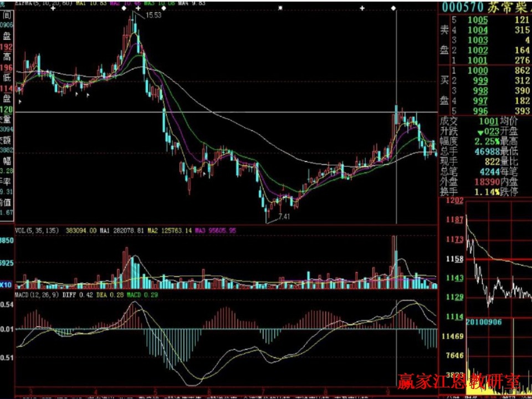This screenshot has height=399, width=532.
Task: Click the buy-4 price 997
Action: coord(481,101)
